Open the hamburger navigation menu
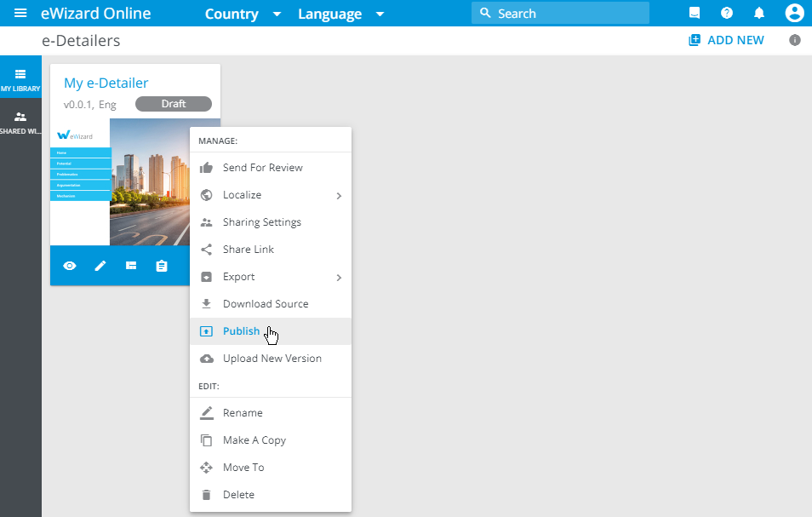 click(x=20, y=13)
